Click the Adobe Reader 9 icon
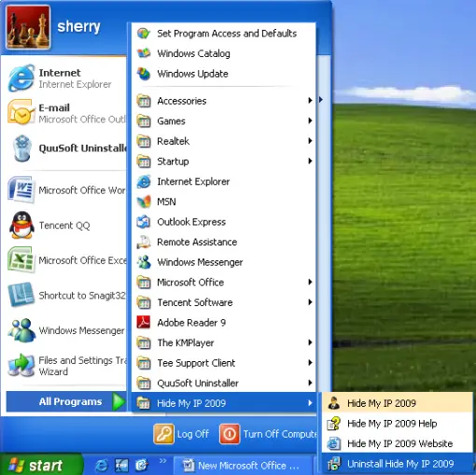This screenshot has width=476, height=475. click(x=144, y=323)
